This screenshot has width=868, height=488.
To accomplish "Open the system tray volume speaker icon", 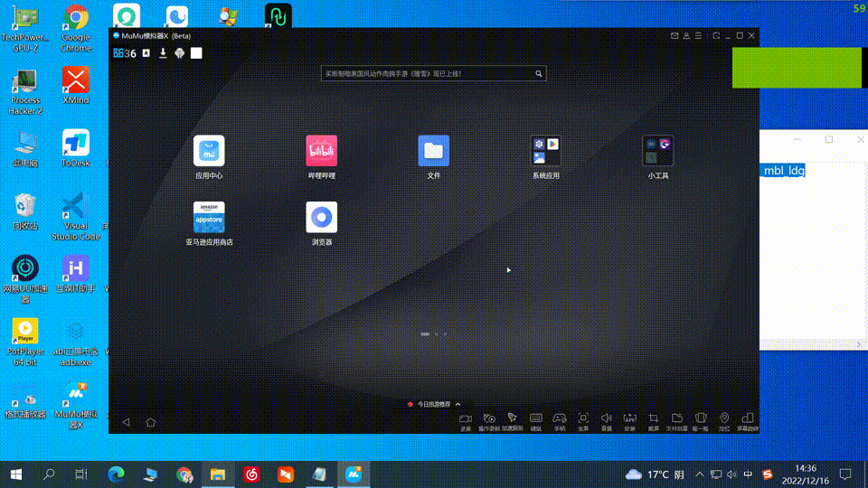I will (x=731, y=474).
